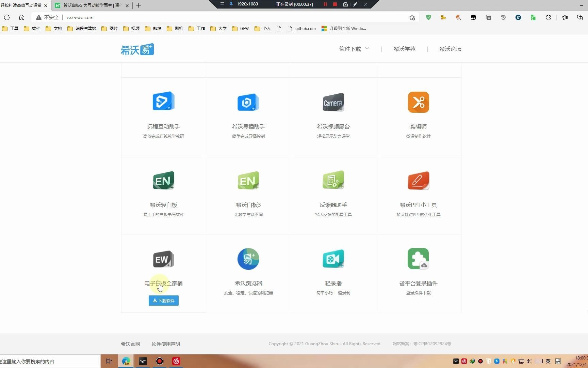
Task: Go to browser home page icon
Action: [22, 17]
